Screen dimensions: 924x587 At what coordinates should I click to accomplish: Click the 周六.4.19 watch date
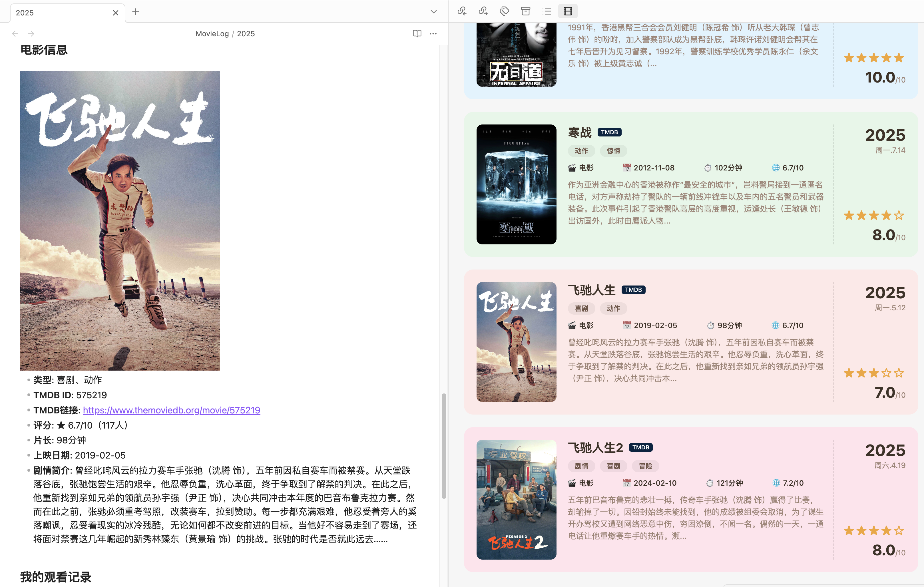[890, 465]
